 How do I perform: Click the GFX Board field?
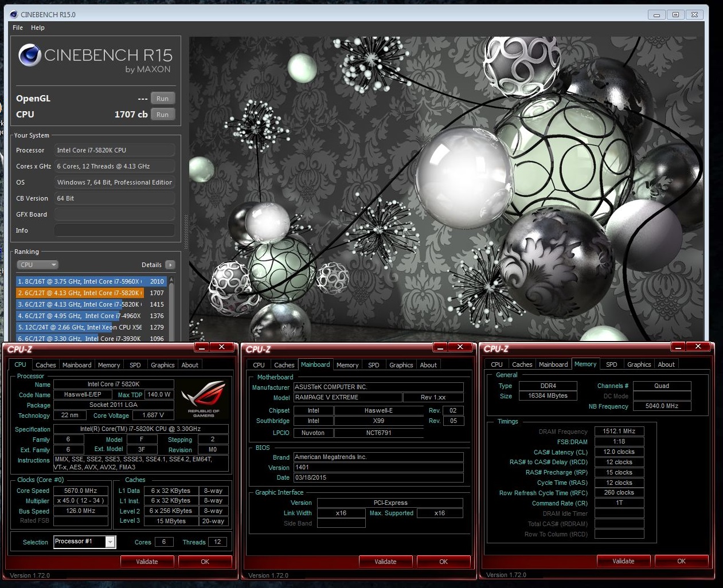point(115,214)
